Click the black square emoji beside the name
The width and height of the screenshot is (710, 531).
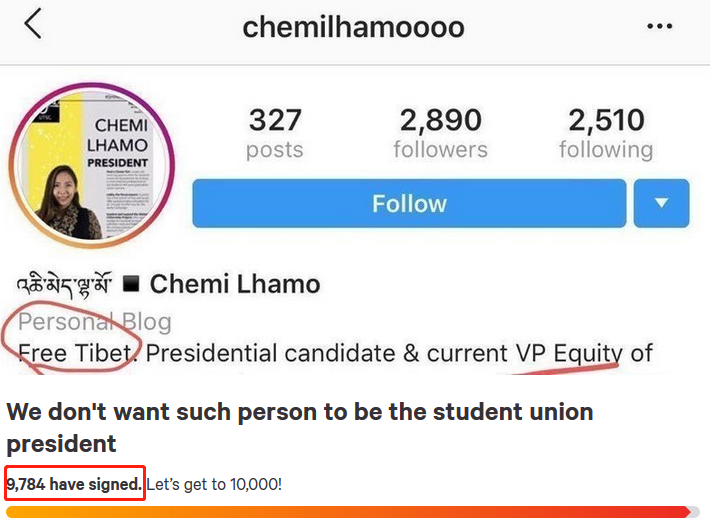[x=130, y=284]
